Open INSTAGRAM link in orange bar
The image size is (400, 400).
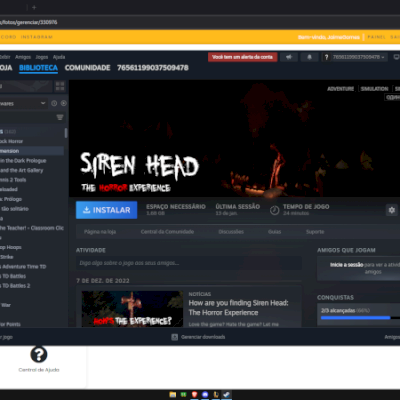37,37
